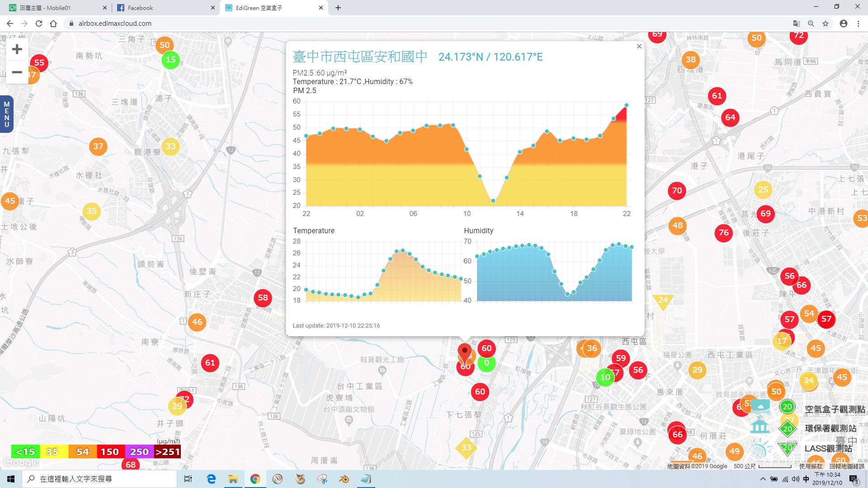Open File Explorer from the taskbar
Viewport: 868px width, 488px height.
(233, 479)
